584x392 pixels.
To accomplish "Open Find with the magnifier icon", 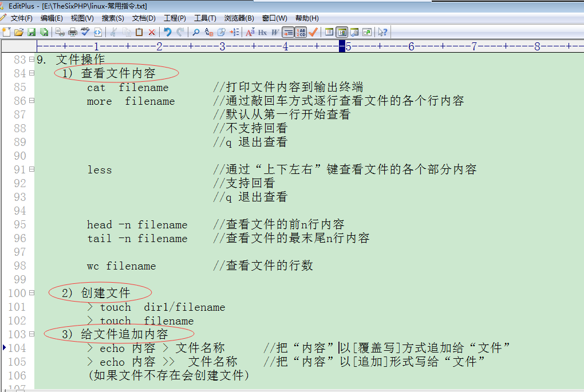I will (196, 32).
